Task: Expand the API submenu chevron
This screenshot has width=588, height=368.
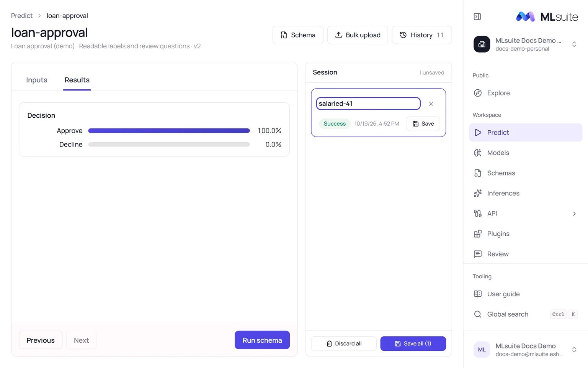Action: point(574,214)
